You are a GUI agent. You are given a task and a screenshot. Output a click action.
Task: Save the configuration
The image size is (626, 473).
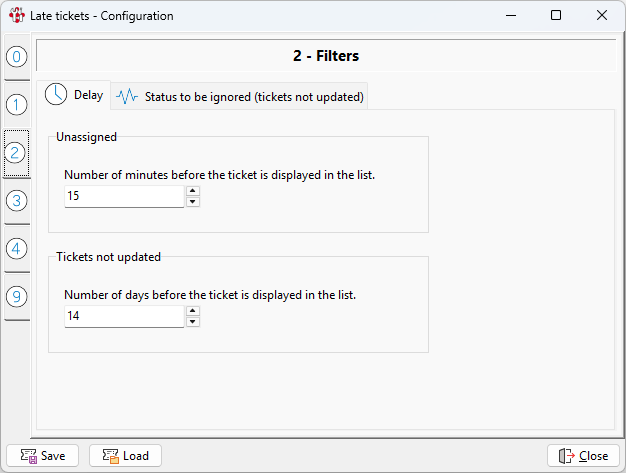43,456
